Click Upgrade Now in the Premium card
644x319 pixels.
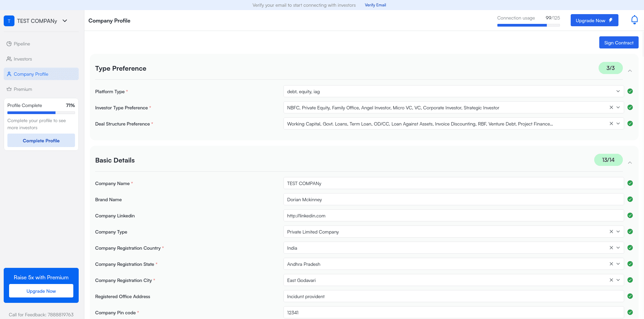41,291
